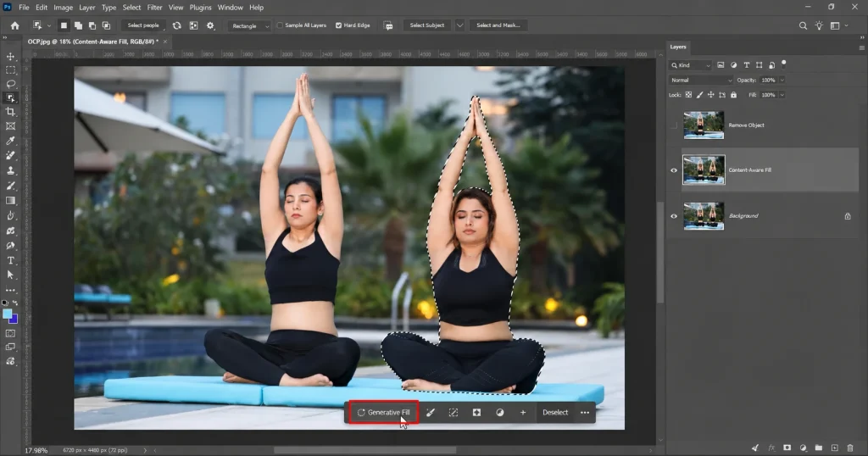Image resolution: width=868 pixels, height=456 pixels.
Task: Open the workspace switcher dropdown
Action: pos(839,25)
